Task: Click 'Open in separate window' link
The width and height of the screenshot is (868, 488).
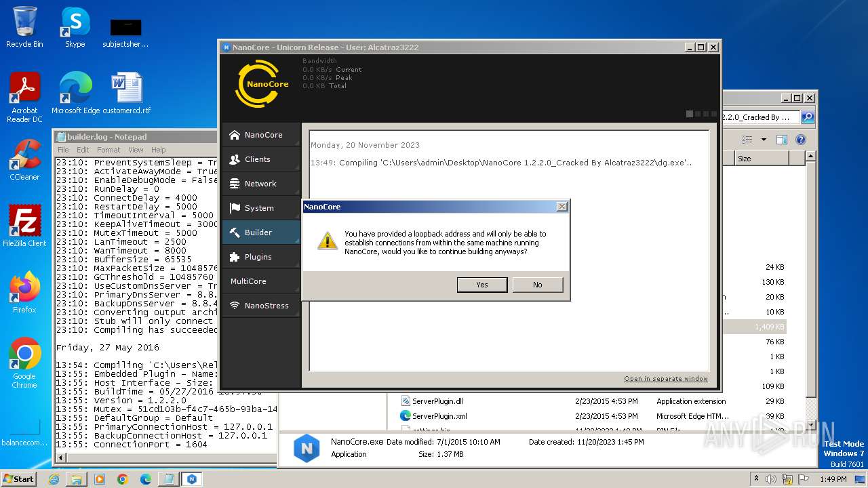Action: (x=666, y=379)
